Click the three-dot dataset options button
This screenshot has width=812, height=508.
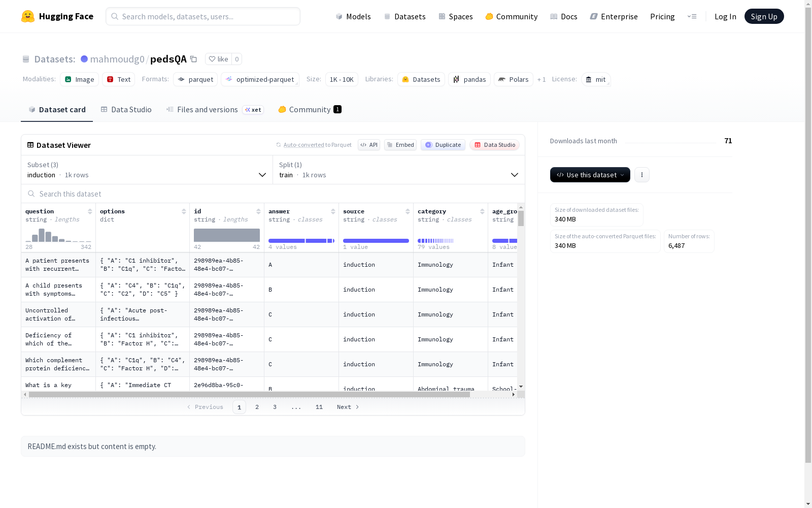tap(641, 175)
